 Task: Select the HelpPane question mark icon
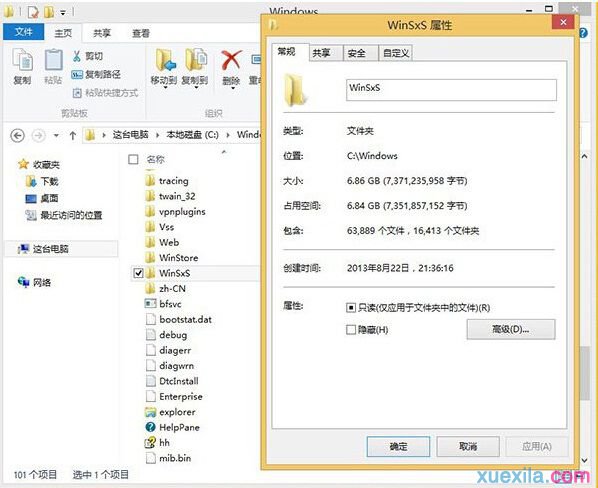point(151,427)
